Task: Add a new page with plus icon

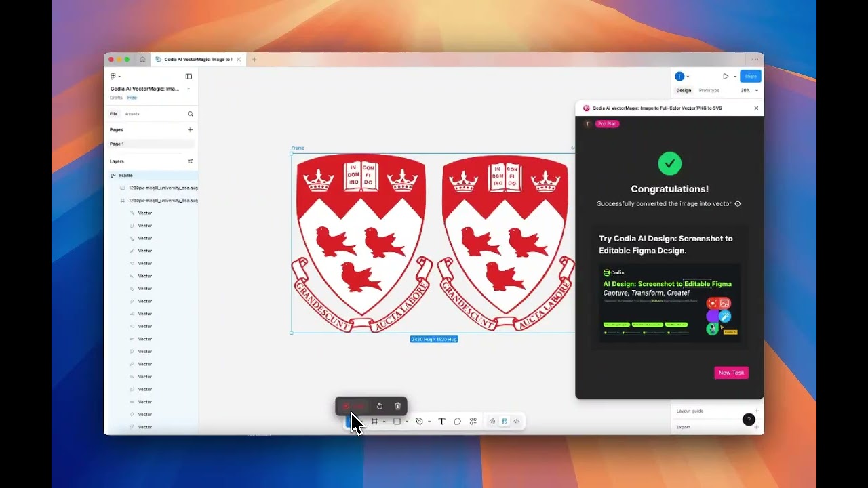Action: pyautogui.click(x=190, y=129)
